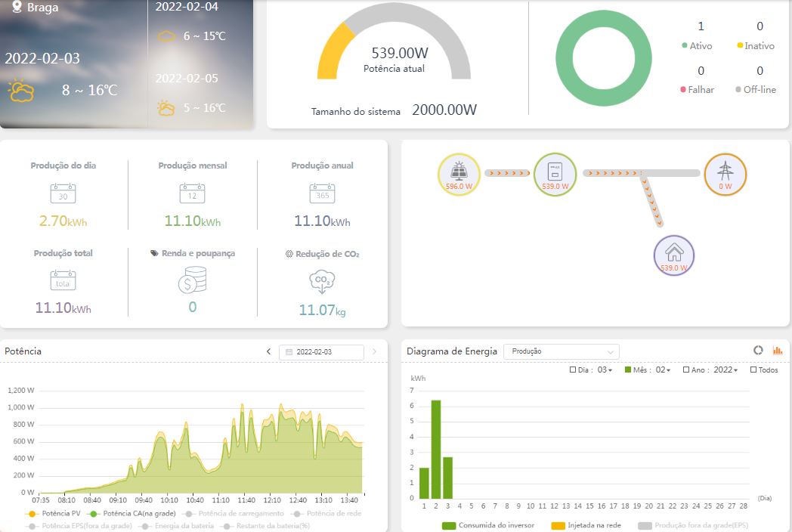Toggle the Potência PV legend series

coord(53,513)
